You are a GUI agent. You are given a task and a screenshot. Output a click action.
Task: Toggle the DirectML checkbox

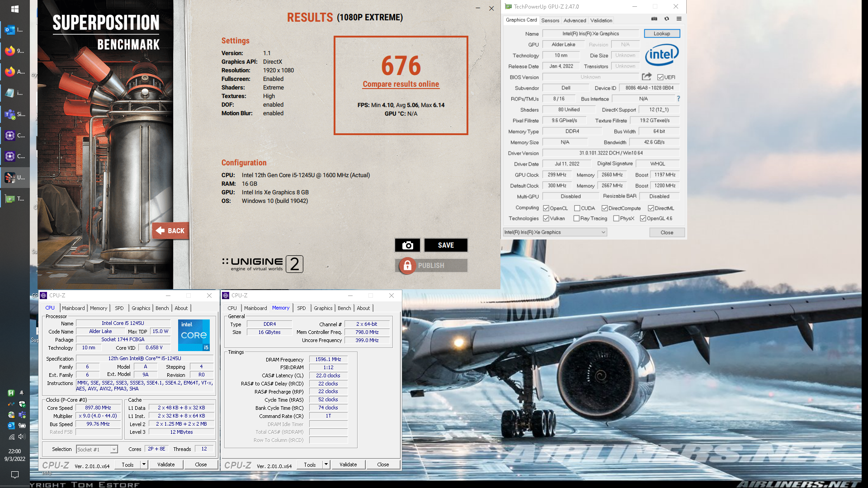click(651, 208)
